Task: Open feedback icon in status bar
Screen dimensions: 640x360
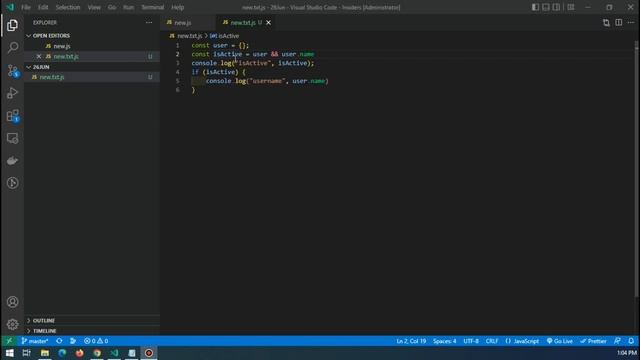Action: (617, 341)
